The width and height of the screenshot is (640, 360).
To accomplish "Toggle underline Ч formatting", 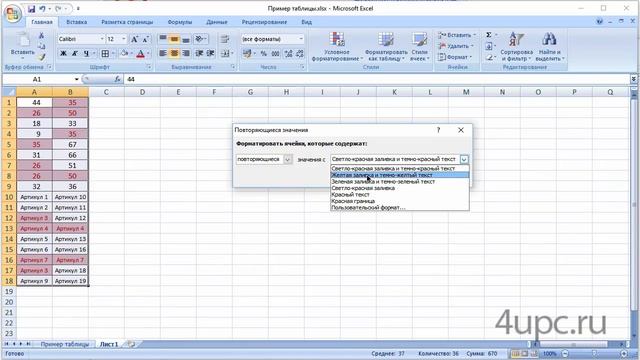I will (86, 53).
